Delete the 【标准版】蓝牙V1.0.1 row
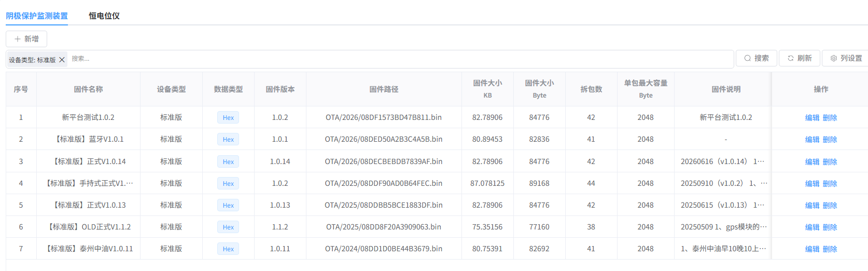 coord(830,140)
